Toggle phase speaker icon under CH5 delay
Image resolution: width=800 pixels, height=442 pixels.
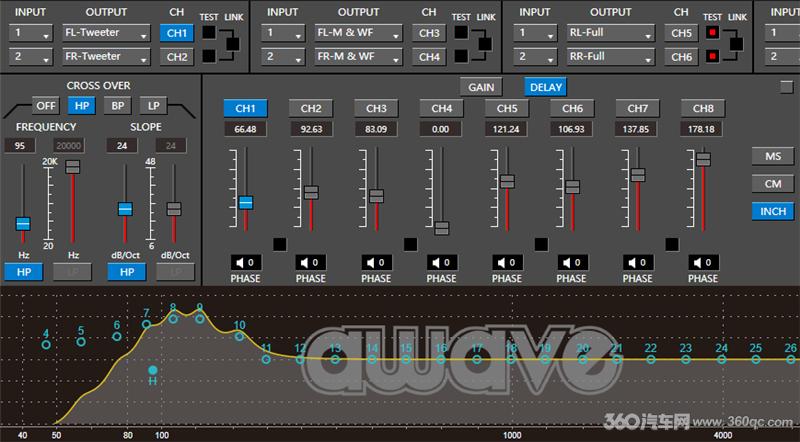tap(507, 262)
